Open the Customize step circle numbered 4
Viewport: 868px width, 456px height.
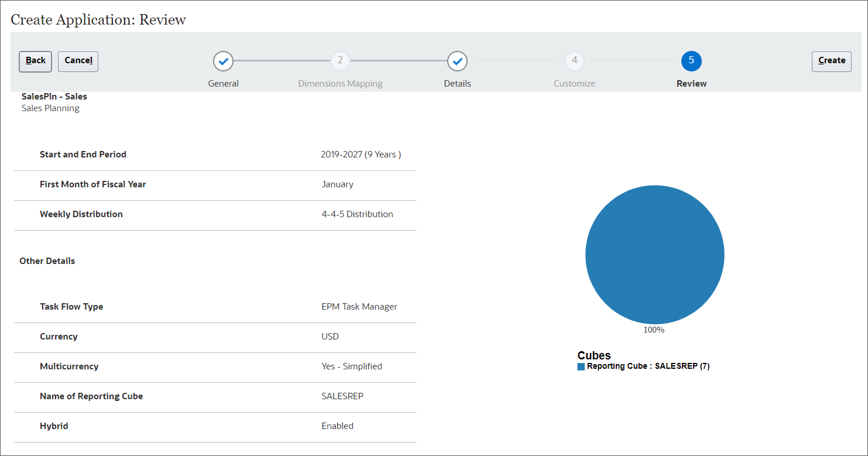(x=574, y=61)
